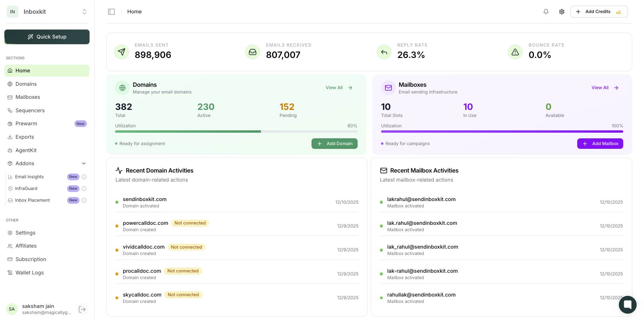Image resolution: width=644 pixels, height=321 pixels.
Task: Click the Domains utilization progress bar
Action: (236, 132)
